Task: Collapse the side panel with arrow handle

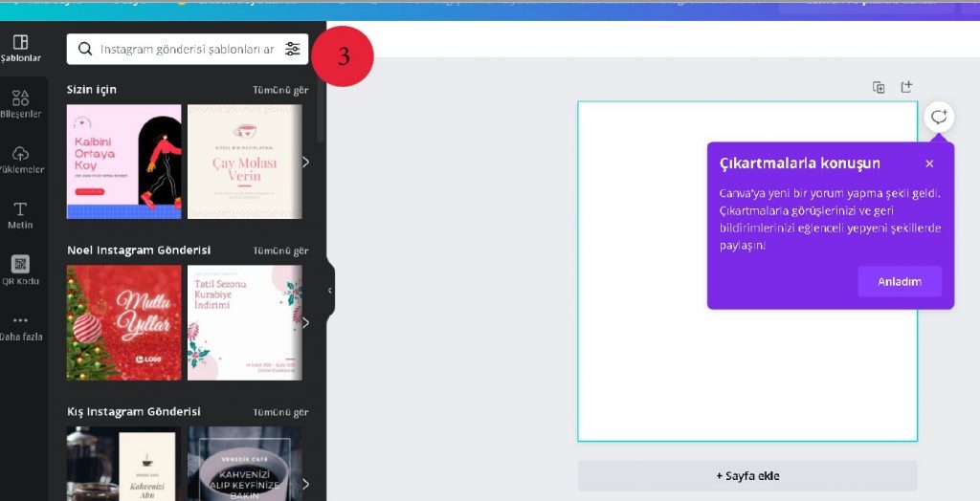Action: (x=330, y=290)
